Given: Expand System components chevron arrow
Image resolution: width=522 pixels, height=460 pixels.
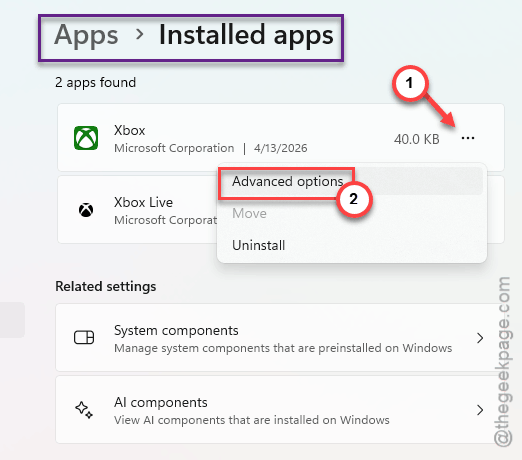Looking at the screenshot, I should tap(480, 338).
